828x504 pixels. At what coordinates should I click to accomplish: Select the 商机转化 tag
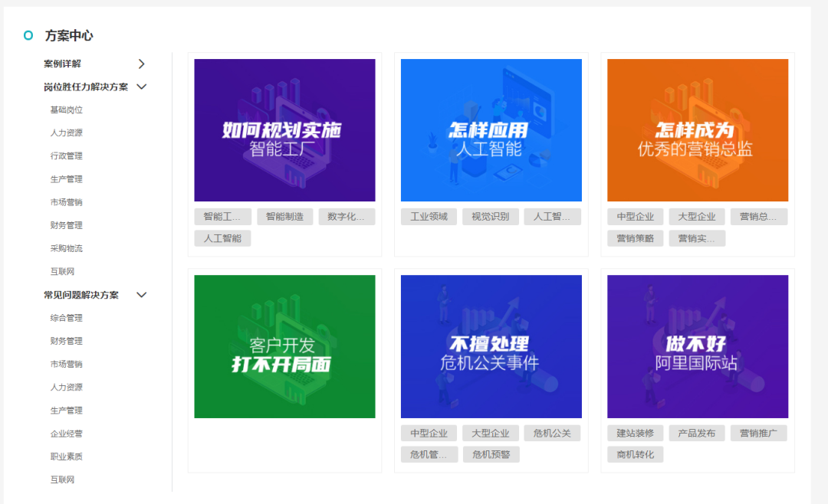pyautogui.click(x=634, y=454)
